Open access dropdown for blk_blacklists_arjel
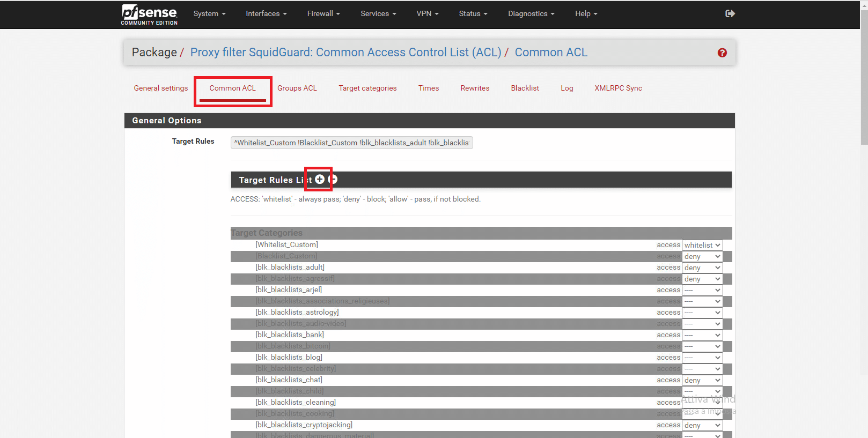868x438 pixels. click(702, 290)
